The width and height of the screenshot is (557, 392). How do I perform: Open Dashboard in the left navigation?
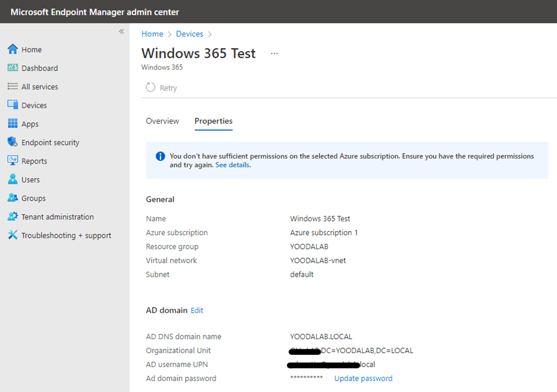pyautogui.click(x=40, y=68)
